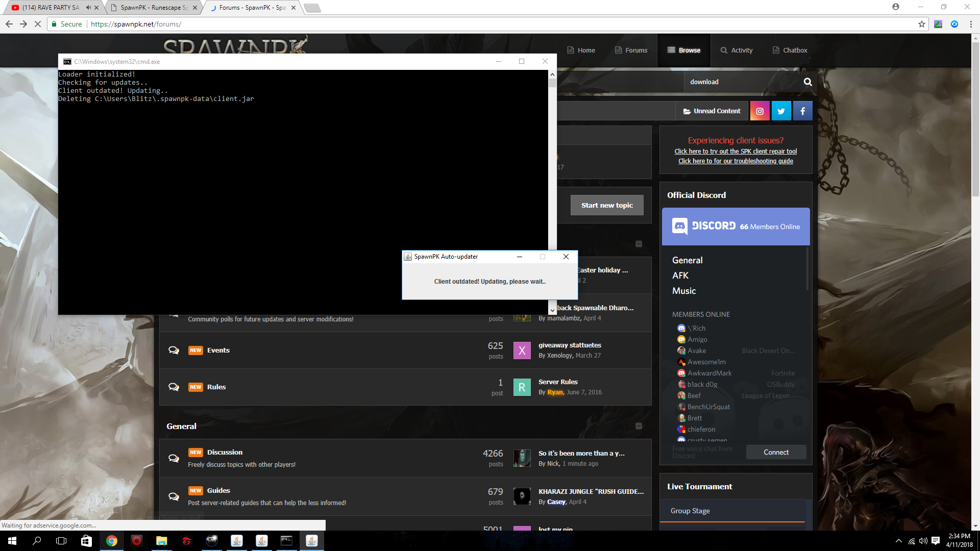This screenshot has width=980, height=551.
Task: Click the Discord Connect button
Action: click(x=776, y=452)
